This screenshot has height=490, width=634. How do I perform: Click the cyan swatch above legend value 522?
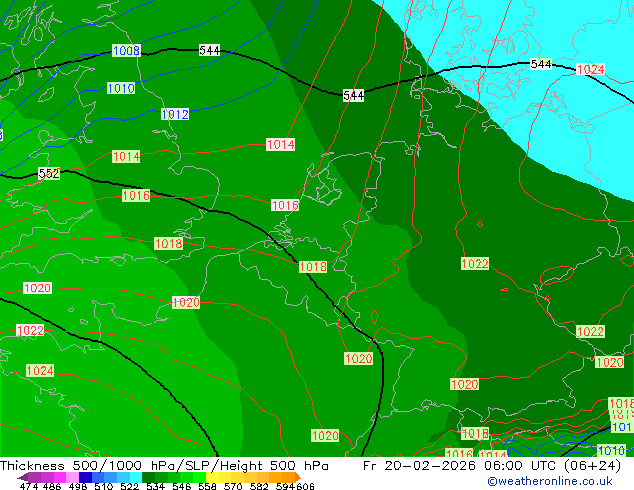coord(136,477)
